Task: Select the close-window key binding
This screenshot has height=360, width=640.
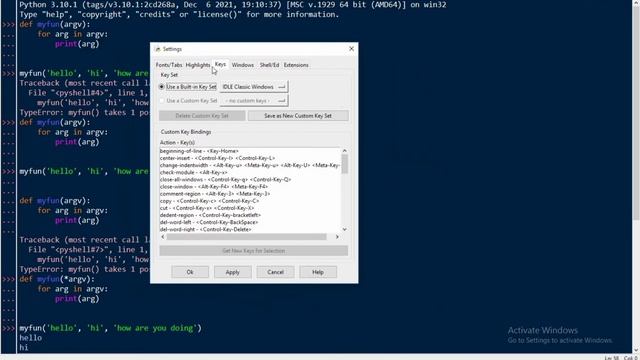Action: point(250,187)
